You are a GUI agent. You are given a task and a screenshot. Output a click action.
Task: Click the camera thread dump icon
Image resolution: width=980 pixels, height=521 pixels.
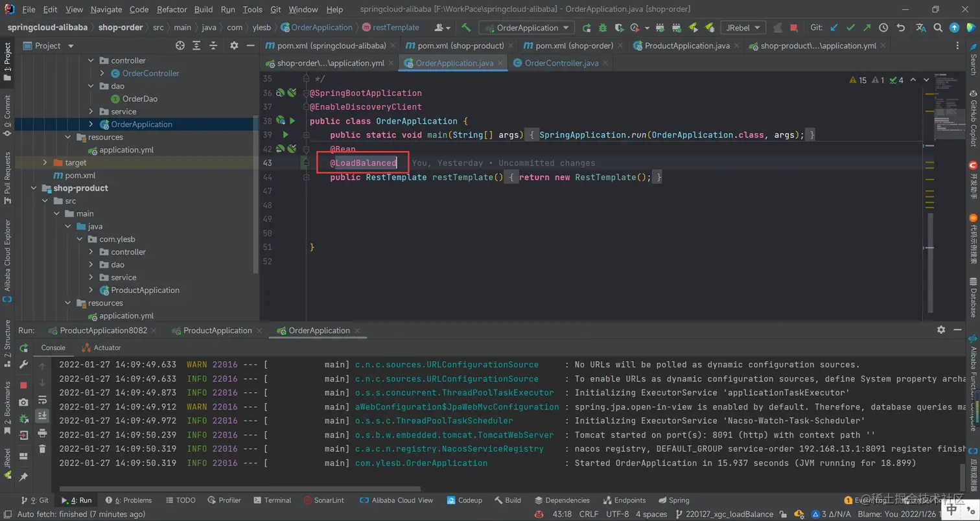click(23, 402)
